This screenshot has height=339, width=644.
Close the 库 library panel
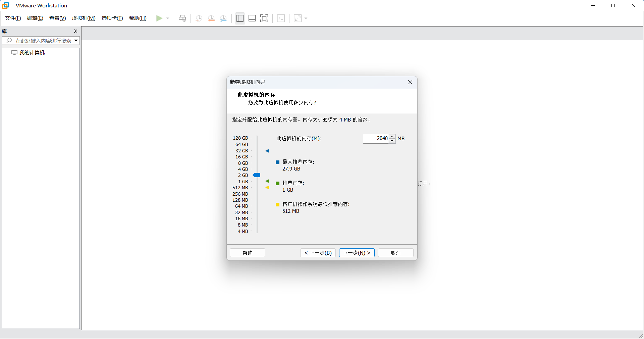(75, 31)
